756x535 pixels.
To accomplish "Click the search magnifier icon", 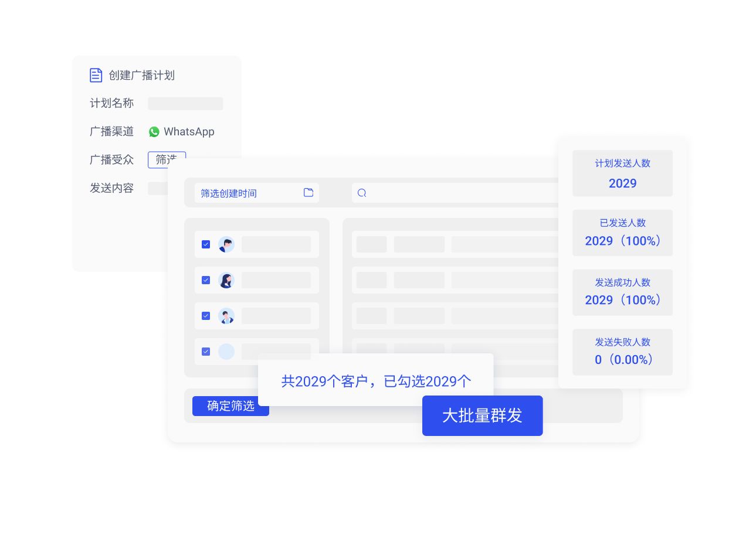I will [x=362, y=193].
